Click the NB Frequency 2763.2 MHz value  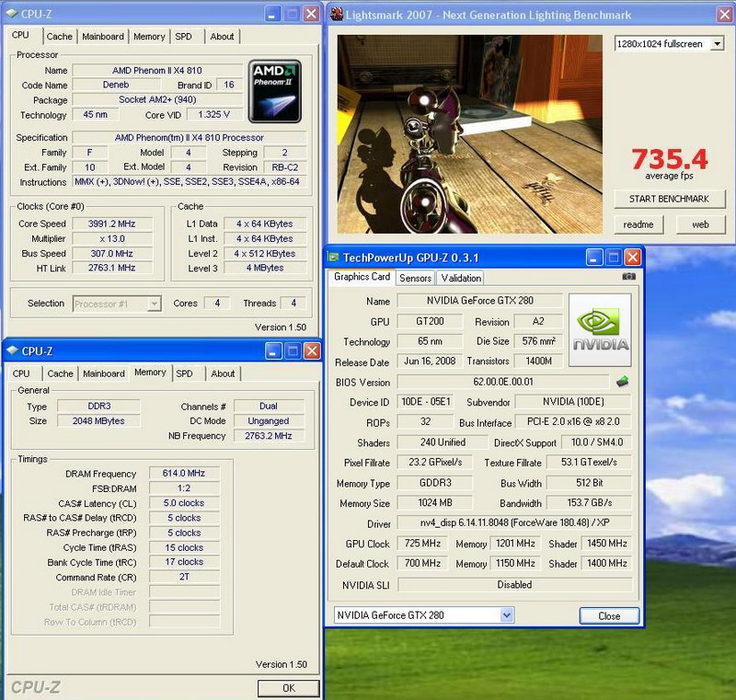(x=269, y=436)
